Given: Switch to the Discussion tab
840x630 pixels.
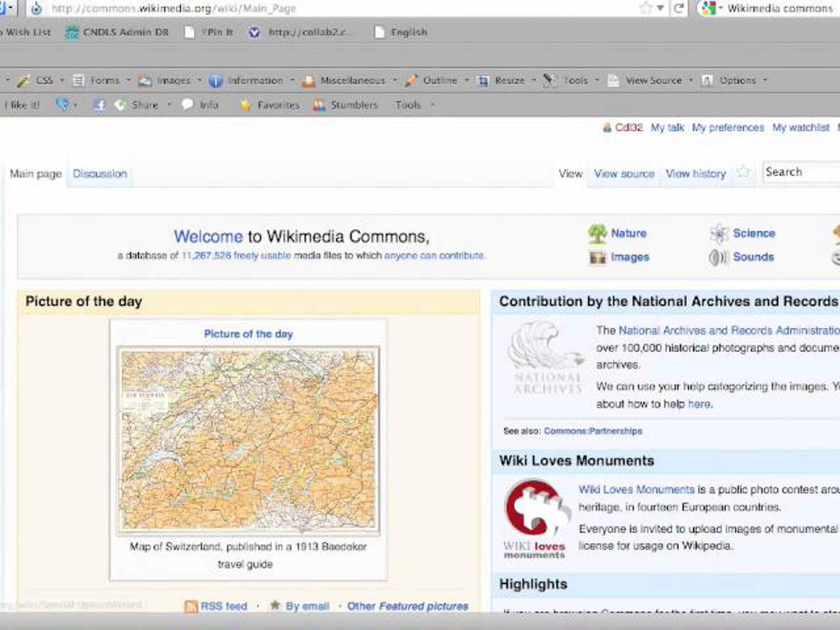Looking at the screenshot, I should click(x=100, y=174).
